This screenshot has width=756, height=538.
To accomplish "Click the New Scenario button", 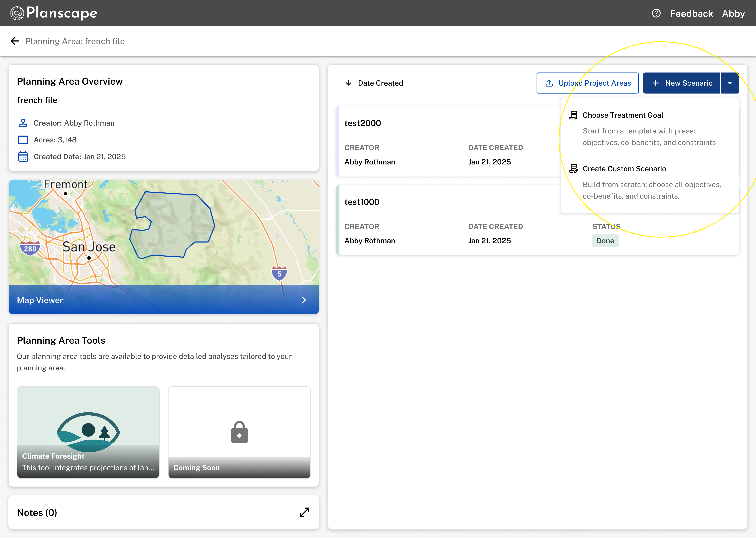I will 682,83.
